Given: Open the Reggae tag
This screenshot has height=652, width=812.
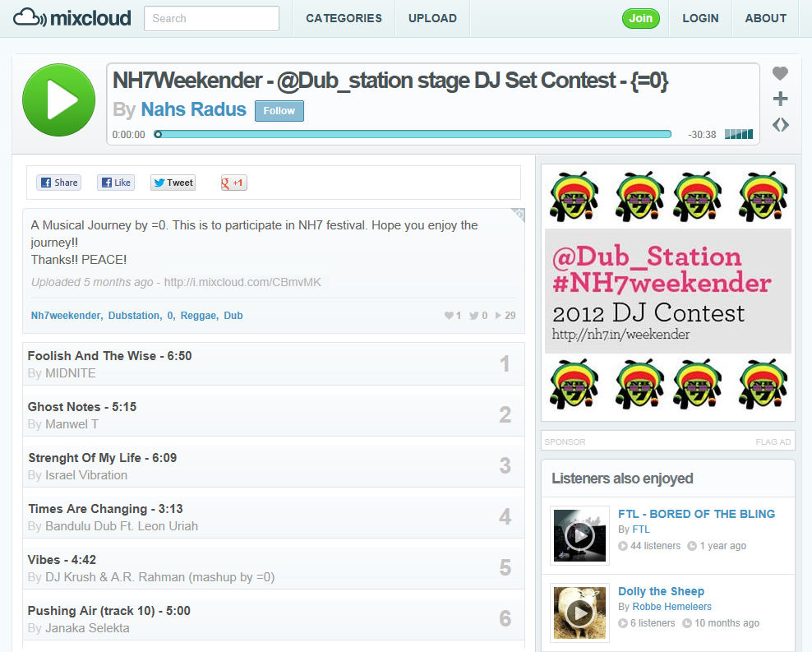Looking at the screenshot, I should click(198, 316).
